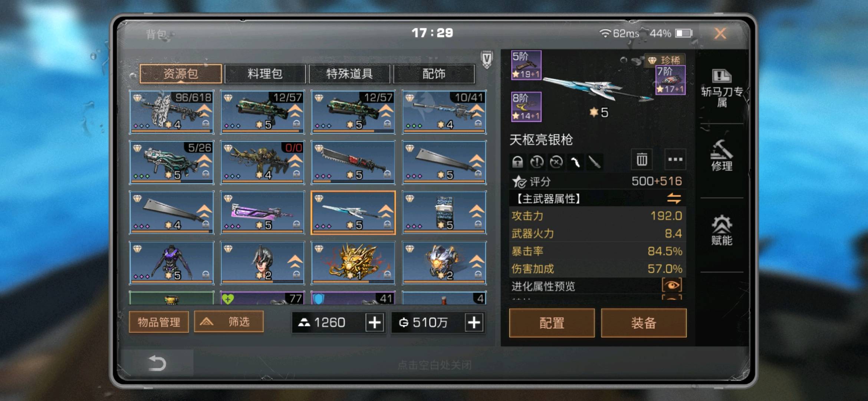Select the purple sword item thumbnail
The width and height of the screenshot is (868, 401).
click(x=262, y=213)
